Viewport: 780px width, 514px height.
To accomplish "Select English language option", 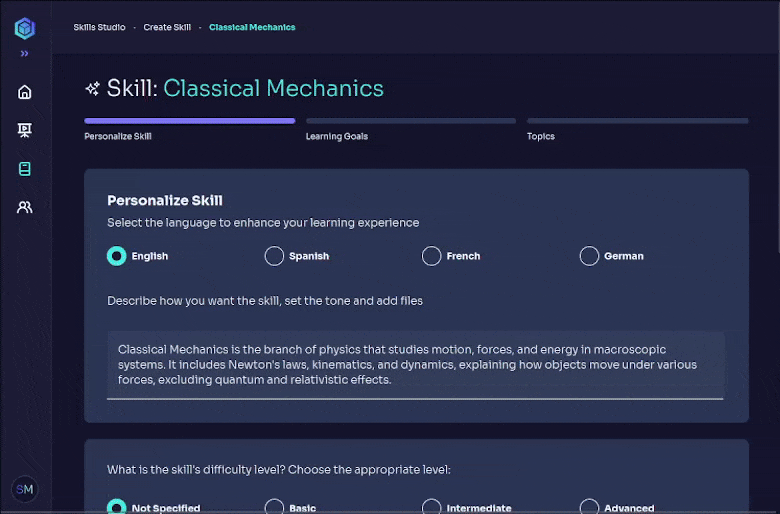I will pos(117,256).
